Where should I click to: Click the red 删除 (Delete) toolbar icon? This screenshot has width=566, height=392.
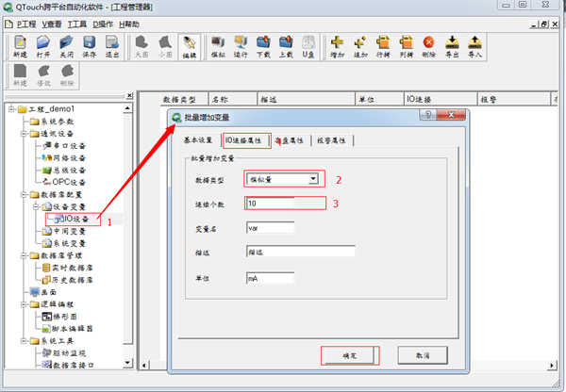pos(429,44)
